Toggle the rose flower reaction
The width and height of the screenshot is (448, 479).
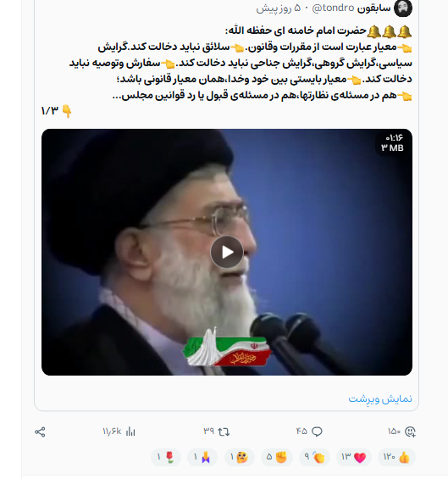166,457
